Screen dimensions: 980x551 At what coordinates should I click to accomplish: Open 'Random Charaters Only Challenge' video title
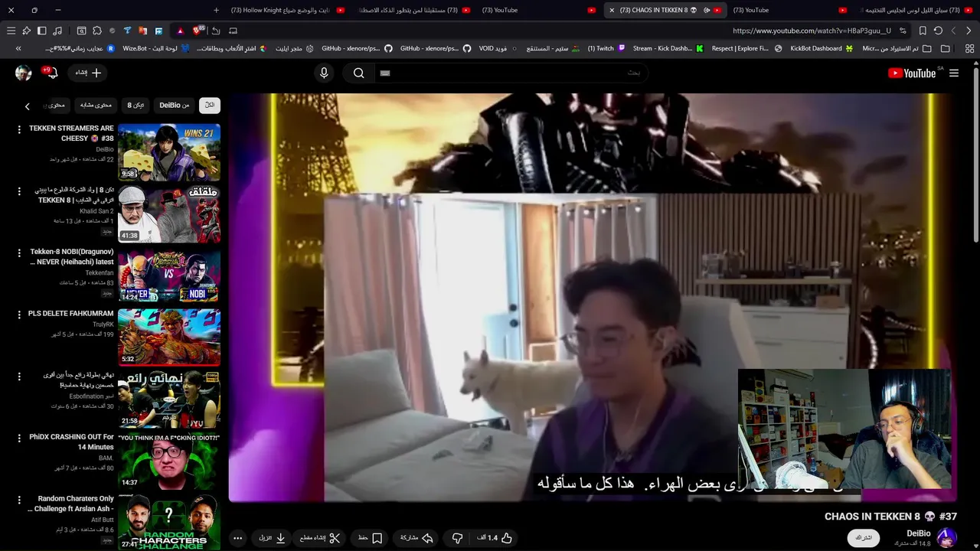coord(71,504)
